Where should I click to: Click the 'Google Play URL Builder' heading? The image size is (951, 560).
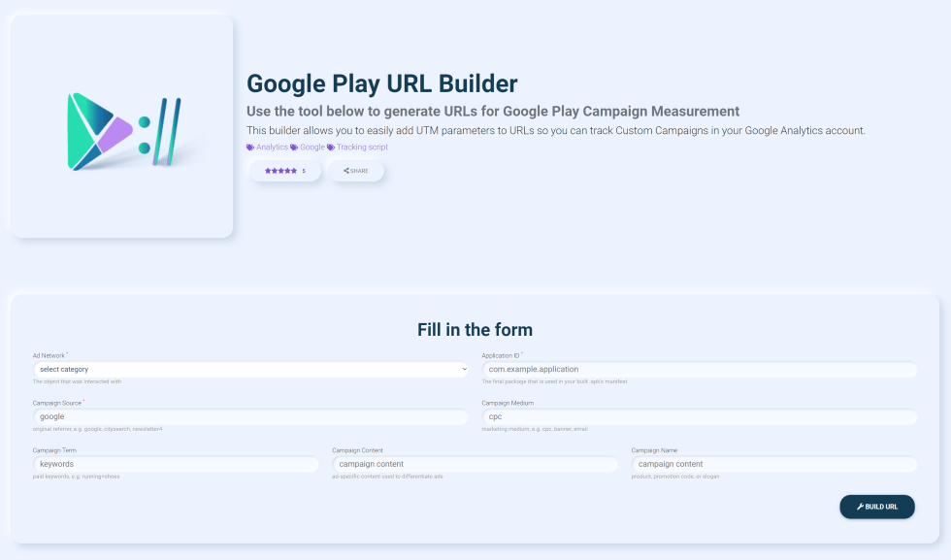point(382,83)
